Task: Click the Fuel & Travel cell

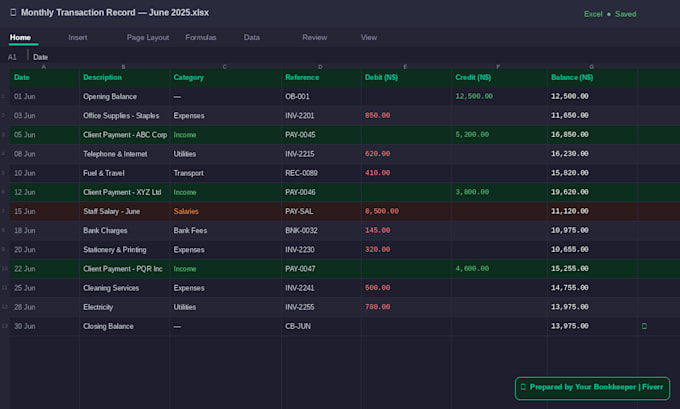Action: [x=124, y=173]
